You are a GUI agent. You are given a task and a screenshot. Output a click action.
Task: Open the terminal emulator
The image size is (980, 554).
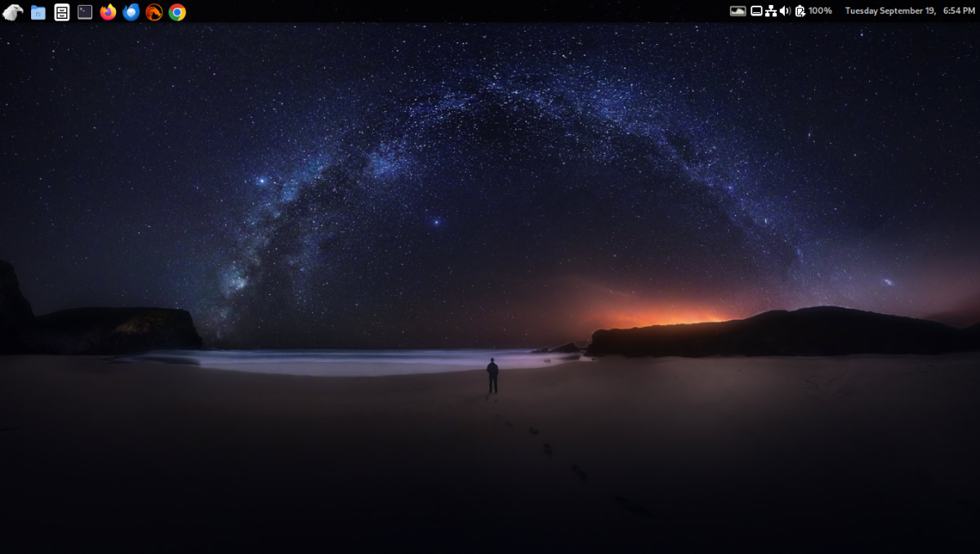(x=85, y=12)
